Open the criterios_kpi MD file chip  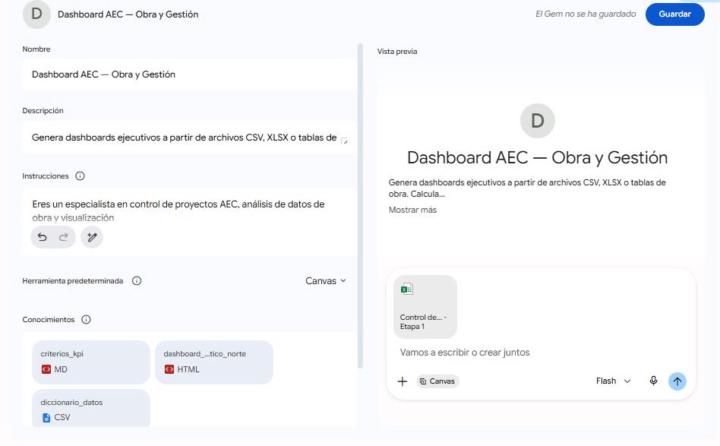91,362
